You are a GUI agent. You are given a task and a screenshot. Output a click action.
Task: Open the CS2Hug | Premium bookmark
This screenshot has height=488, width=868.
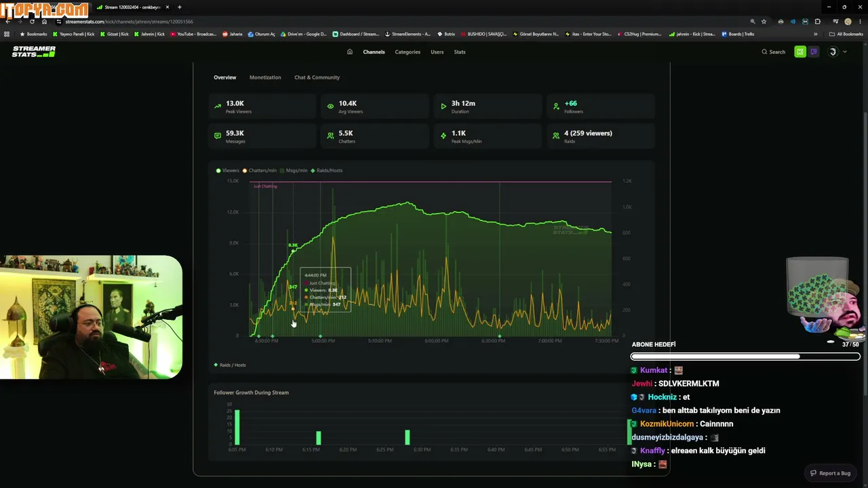click(x=639, y=34)
